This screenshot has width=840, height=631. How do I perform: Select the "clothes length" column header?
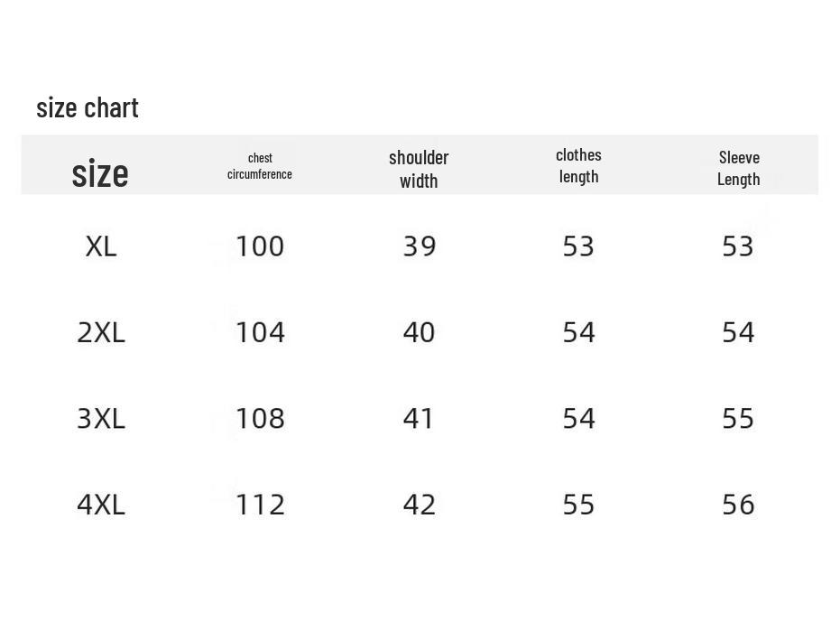pyautogui.click(x=578, y=165)
